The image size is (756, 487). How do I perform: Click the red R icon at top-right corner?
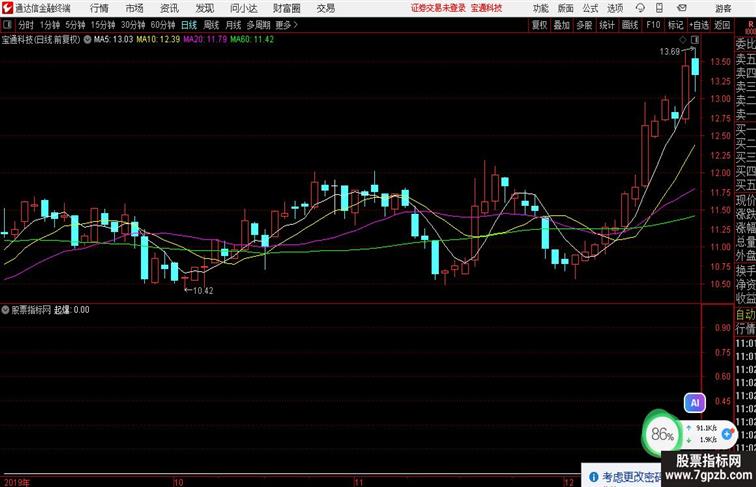click(751, 26)
